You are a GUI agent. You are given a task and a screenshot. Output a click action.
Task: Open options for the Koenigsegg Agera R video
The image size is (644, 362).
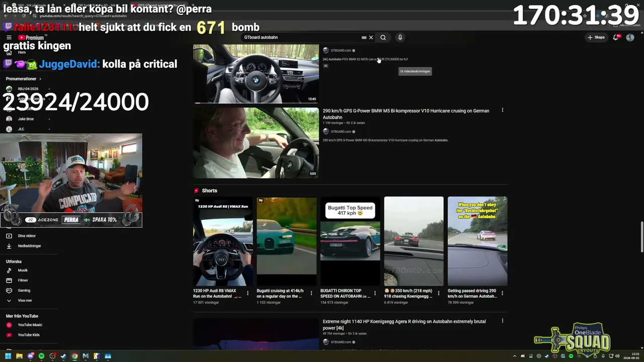pyautogui.click(x=502, y=321)
